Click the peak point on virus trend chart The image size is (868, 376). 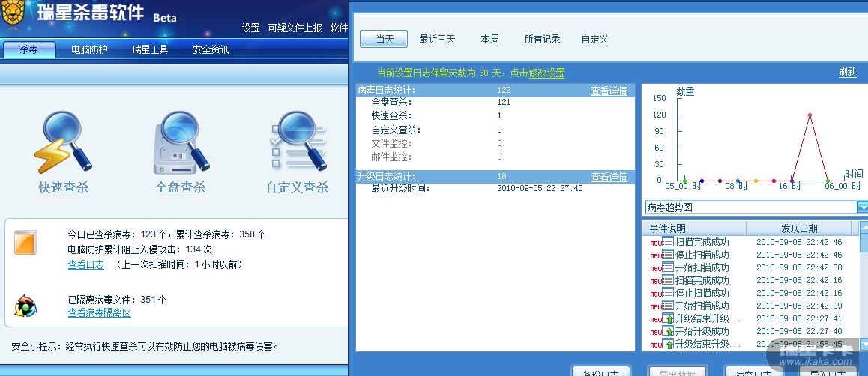click(810, 115)
